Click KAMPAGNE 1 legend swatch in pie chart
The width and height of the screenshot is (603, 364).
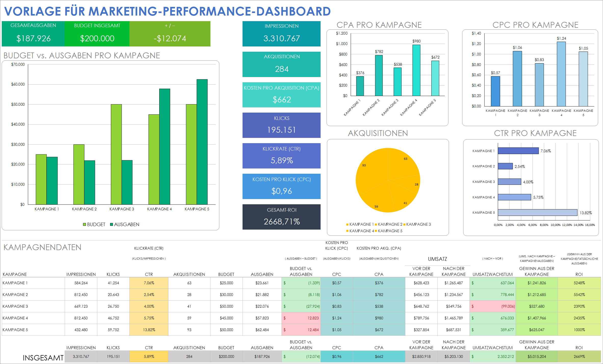coord(347,224)
